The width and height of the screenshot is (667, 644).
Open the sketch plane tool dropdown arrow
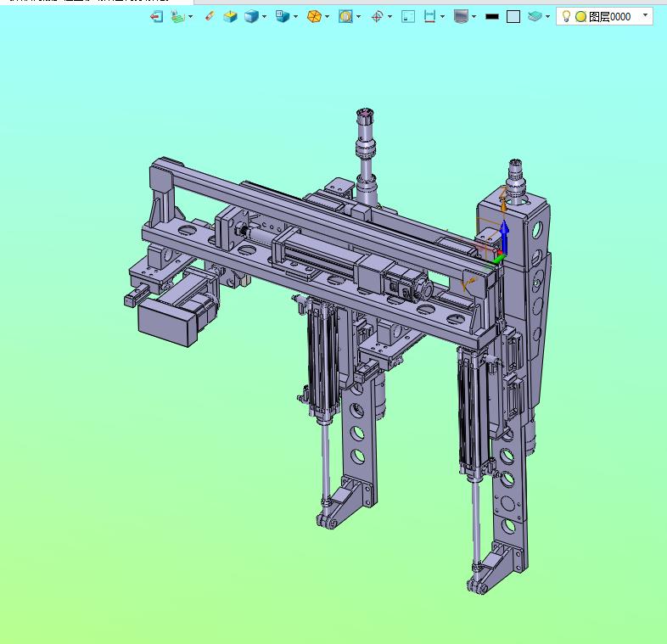tap(190, 17)
